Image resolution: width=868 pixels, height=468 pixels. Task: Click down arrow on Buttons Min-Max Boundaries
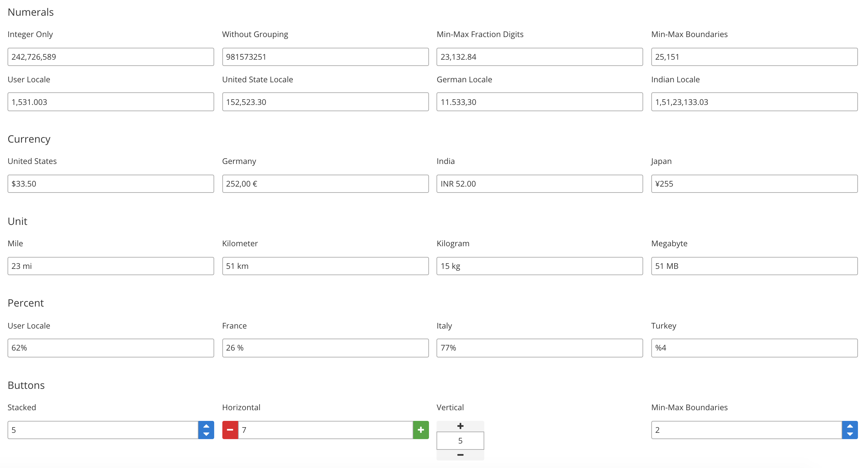pyautogui.click(x=849, y=434)
